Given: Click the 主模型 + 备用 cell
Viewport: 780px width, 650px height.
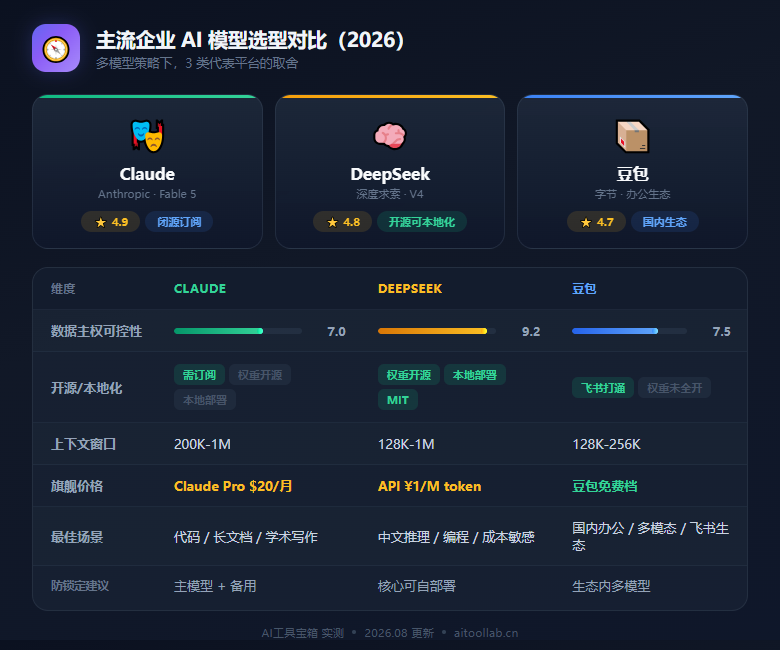Looking at the screenshot, I should pyautogui.click(x=215, y=586).
